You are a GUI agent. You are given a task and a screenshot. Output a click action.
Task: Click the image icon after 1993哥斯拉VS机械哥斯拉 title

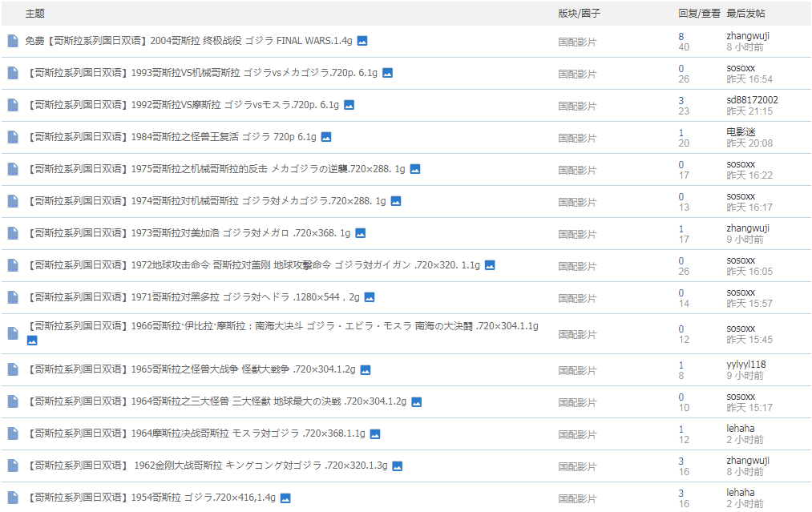click(x=387, y=72)
